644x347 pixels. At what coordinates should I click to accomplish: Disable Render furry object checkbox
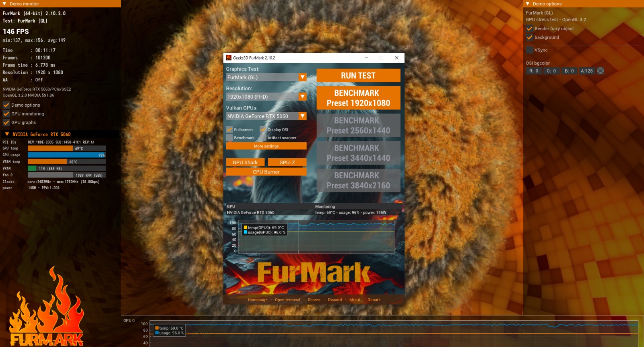tap(530, 29)
